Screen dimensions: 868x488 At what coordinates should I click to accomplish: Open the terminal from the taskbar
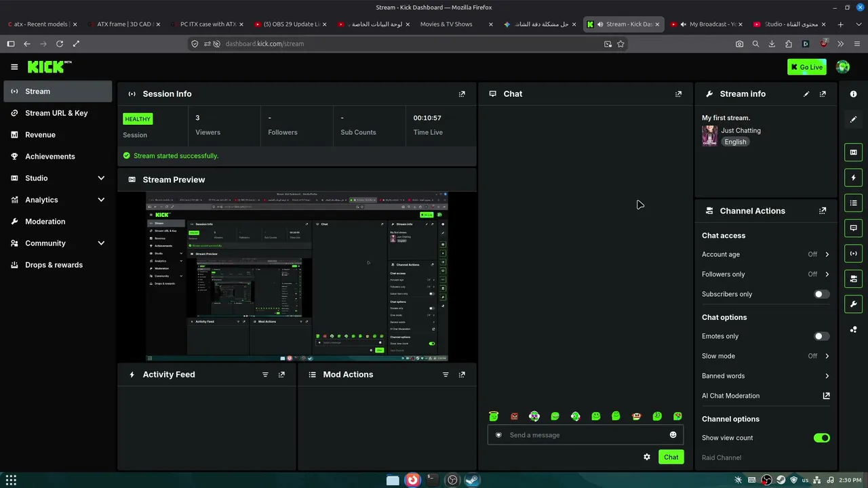pyautogui.click(x=432, y=480)
